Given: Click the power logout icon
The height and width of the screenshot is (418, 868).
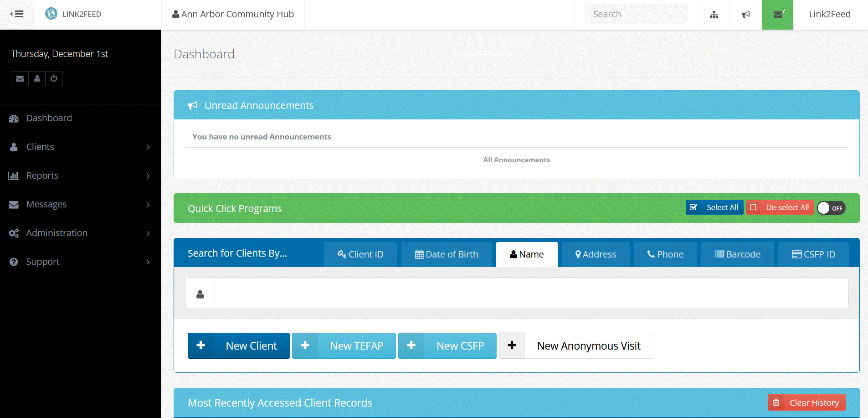Looking at the screenshot, I should (x=54, y=78).
